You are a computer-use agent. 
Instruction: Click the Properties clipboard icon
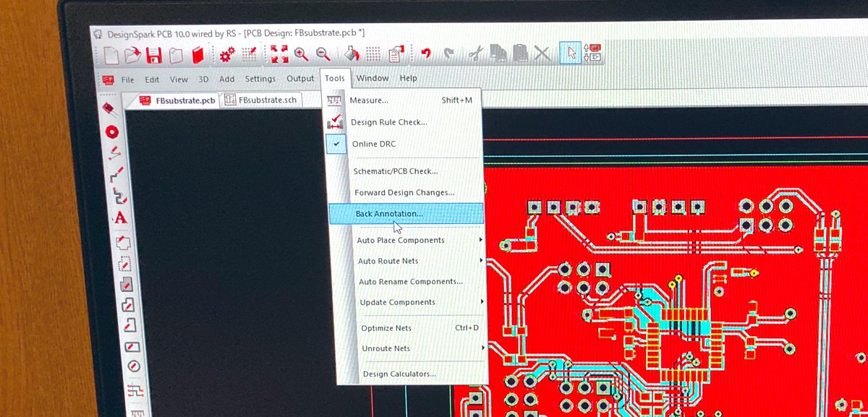click(x=395, y=54)
